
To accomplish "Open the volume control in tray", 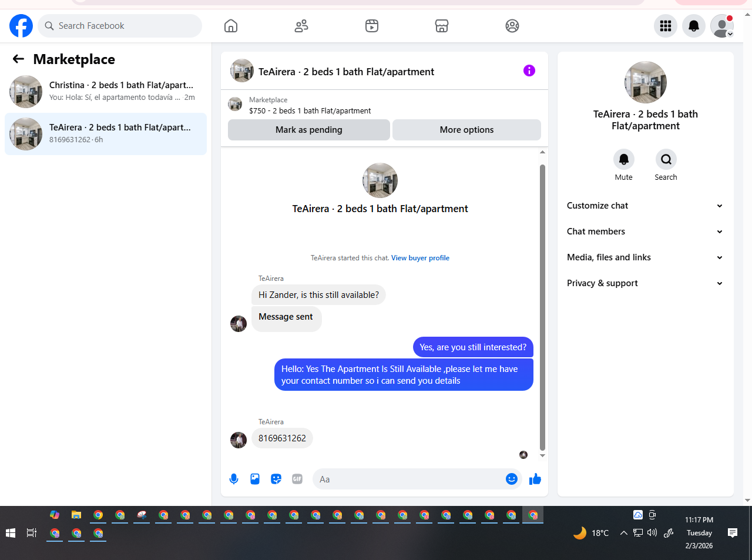I will click(652, 533).
